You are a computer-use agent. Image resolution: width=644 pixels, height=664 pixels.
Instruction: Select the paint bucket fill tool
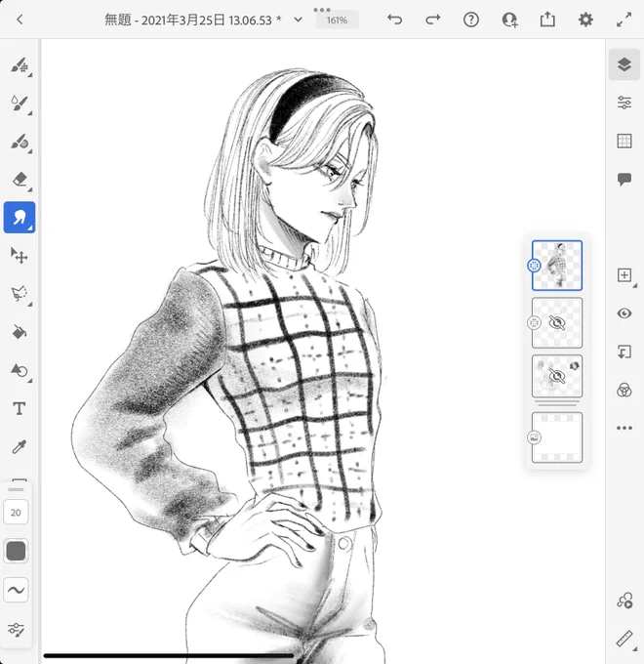[x=20, y=332]
